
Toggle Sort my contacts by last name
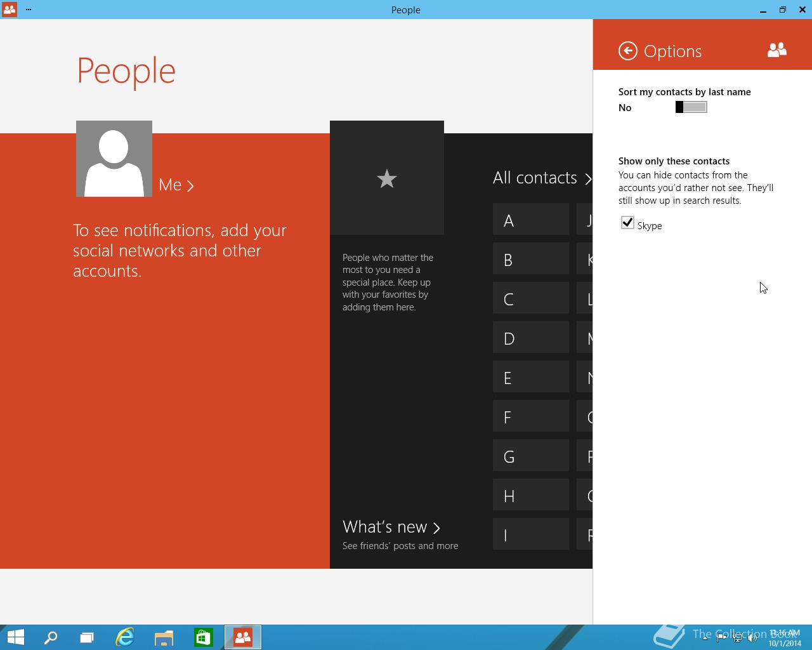coord(691,107)
